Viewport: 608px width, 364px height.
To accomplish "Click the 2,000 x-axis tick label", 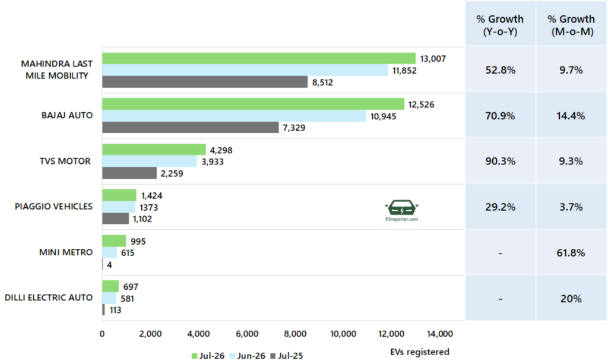I will coord(150,334).
